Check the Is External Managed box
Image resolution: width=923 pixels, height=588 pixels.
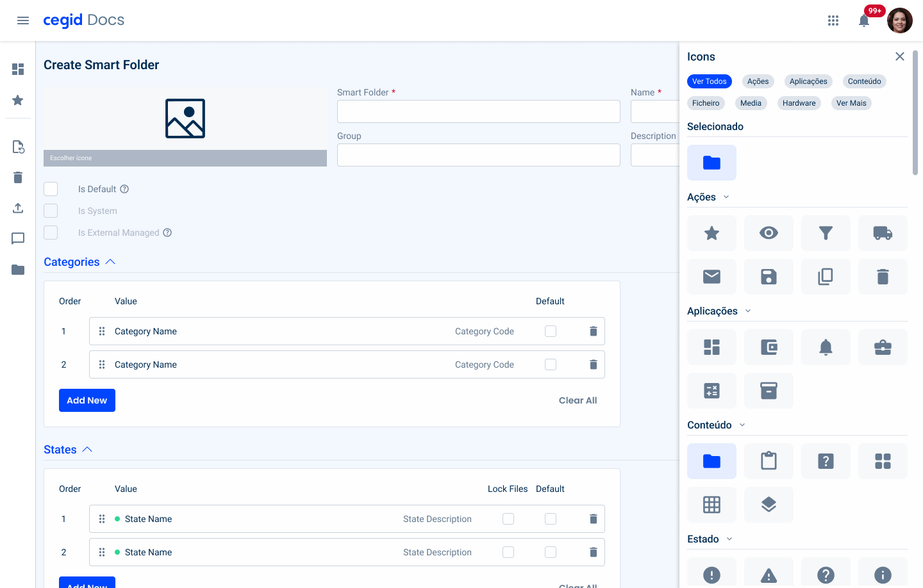[x=51, y=233]
